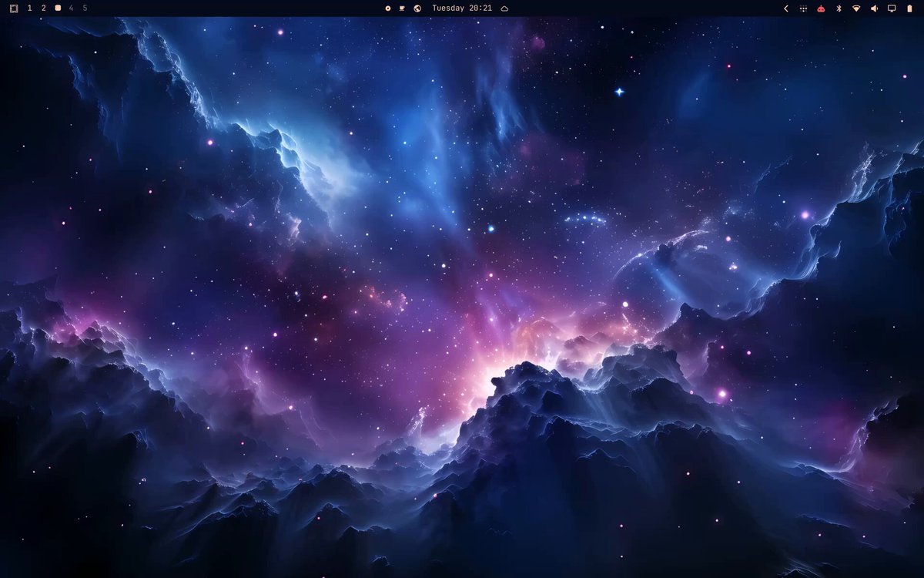Open the Tuesday 20:21 clock
The width and height of the screenshot is (924, 578).
(462, 8)
